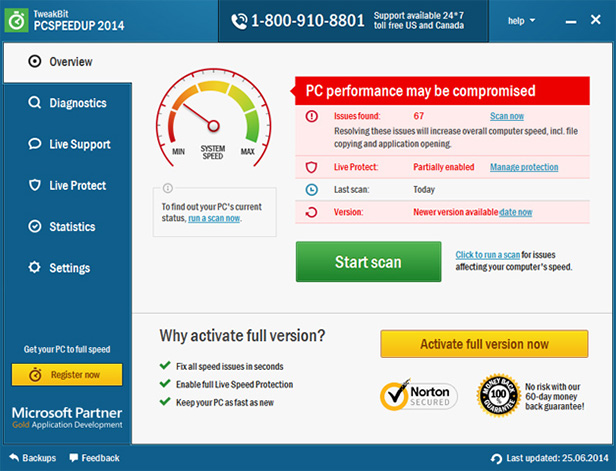
Task: Click the red exclamation icon beside Issues found
Action: [x=312, y=116]
